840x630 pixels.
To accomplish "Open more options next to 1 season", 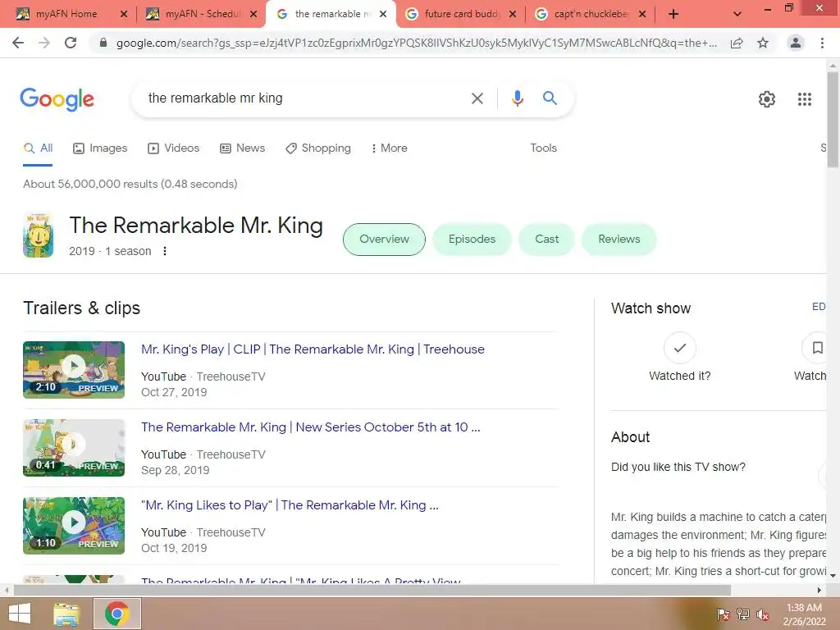I will coord(165,251).
